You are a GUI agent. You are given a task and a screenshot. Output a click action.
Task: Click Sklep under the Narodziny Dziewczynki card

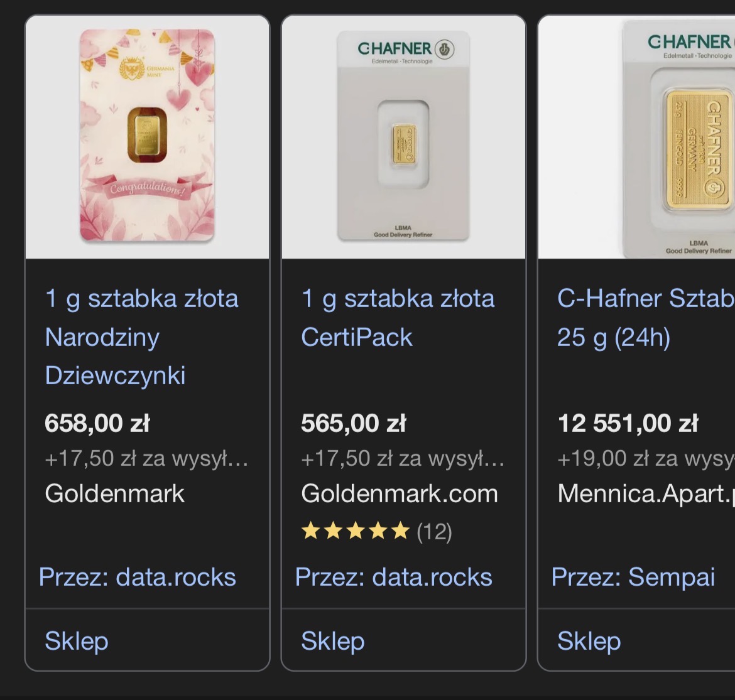77,641
